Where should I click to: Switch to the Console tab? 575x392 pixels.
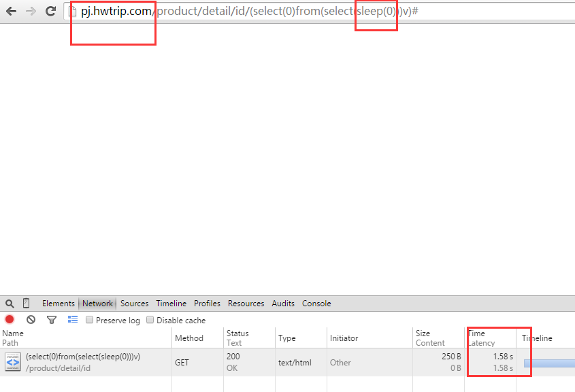316,304
